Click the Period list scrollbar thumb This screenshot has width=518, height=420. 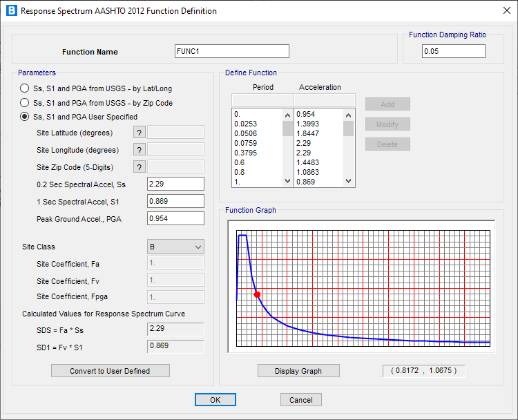coord(287,128)
